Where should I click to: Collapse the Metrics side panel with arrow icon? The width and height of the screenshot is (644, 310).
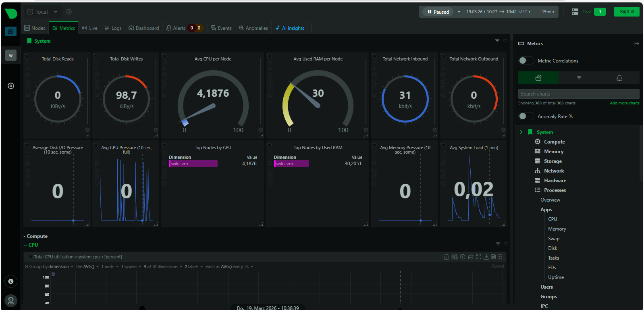(636, 44)
